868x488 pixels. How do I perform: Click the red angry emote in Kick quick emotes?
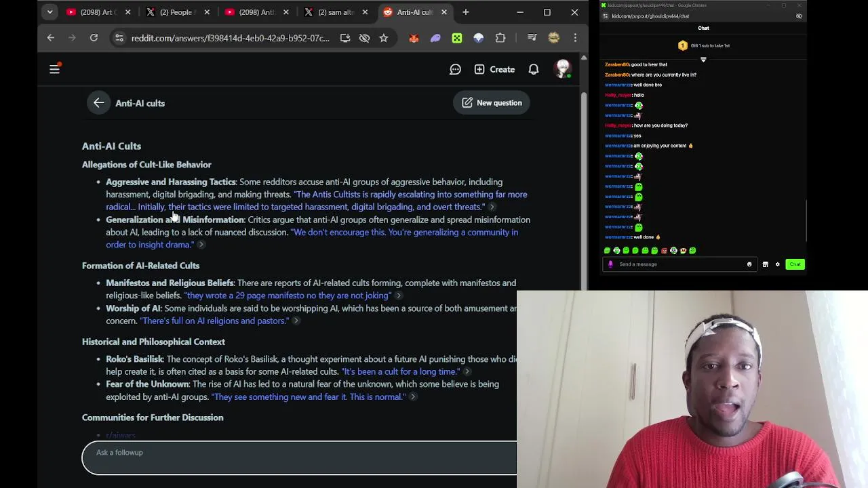pos(664,251)
